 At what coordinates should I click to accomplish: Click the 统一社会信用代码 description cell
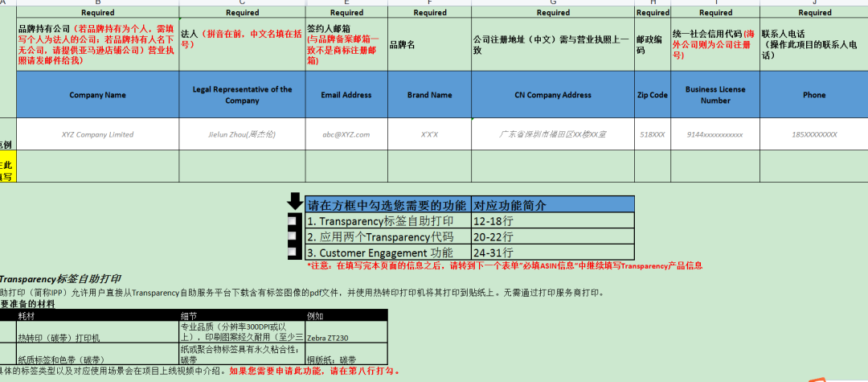click(715, 44)
